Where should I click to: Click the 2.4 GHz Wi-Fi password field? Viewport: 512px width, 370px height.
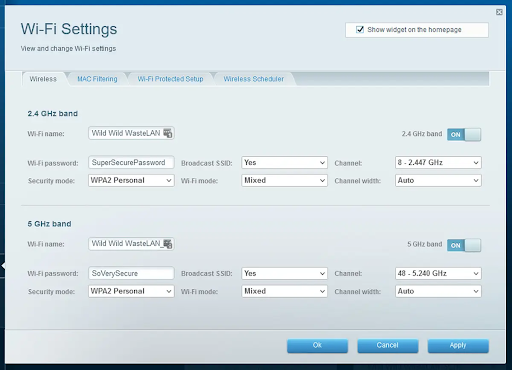click(x=131, y=162)
